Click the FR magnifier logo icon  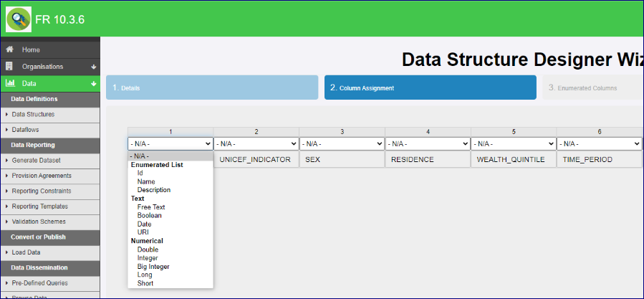pyautogui.click(x=19, y=19)
